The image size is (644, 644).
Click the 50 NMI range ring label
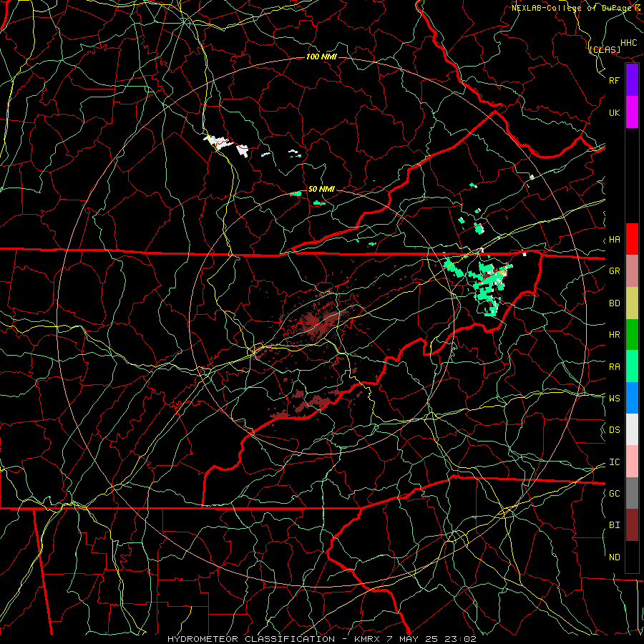click(x=321, y=189)
